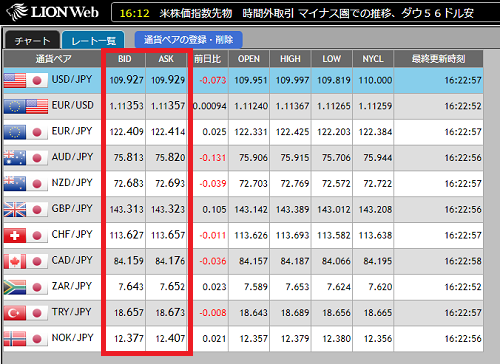The image size is (500, 364).
Task: Click CAD/JPY update time 16:22:58
Action: [463, 261]
